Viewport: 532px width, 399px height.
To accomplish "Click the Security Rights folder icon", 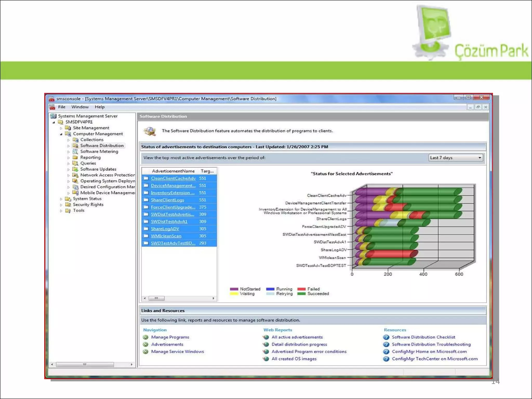I will (68, 204).
